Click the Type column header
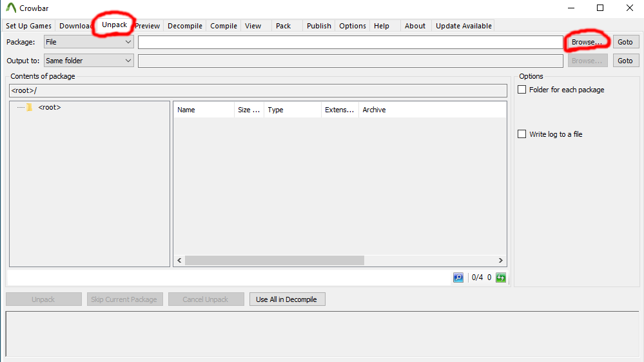Screen dimensions: 644x362 (293, 110)
